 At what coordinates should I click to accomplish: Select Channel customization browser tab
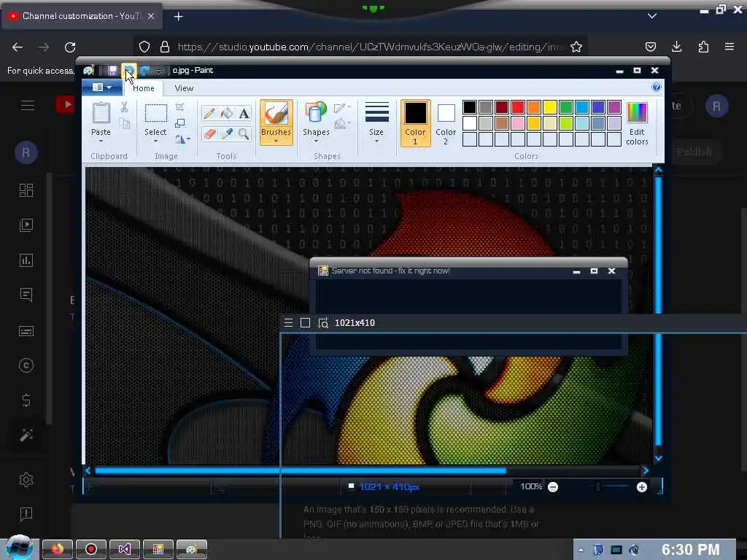point(82,16)
